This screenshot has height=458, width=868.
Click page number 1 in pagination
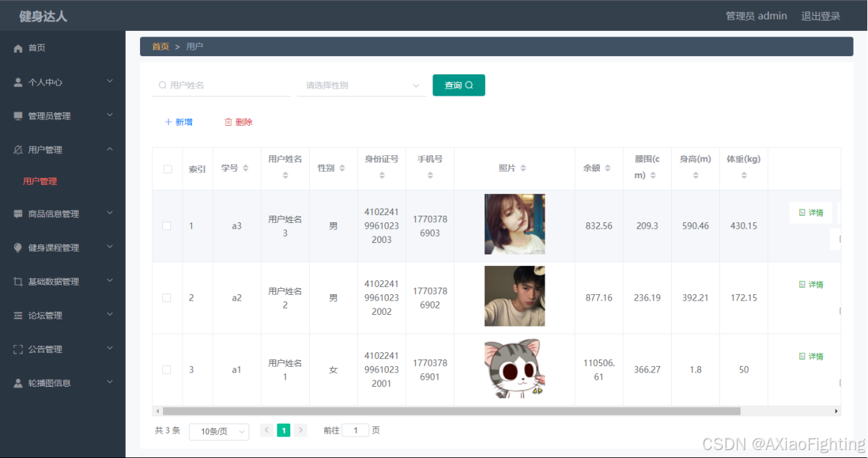[284, 430]
